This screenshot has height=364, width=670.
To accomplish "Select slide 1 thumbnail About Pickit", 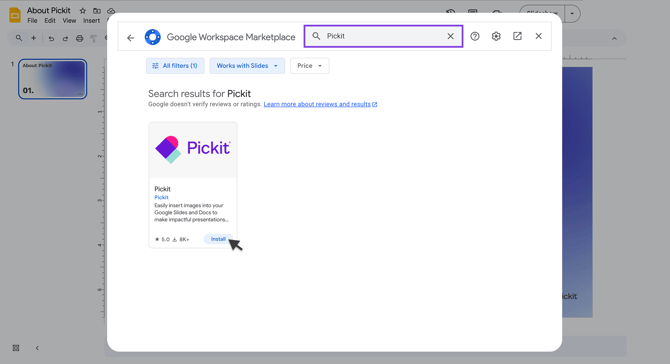I will coord(53,79).
